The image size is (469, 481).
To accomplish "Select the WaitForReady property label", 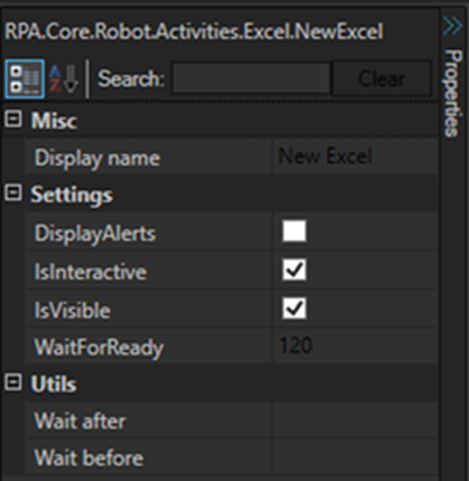I will click(99, 348).
